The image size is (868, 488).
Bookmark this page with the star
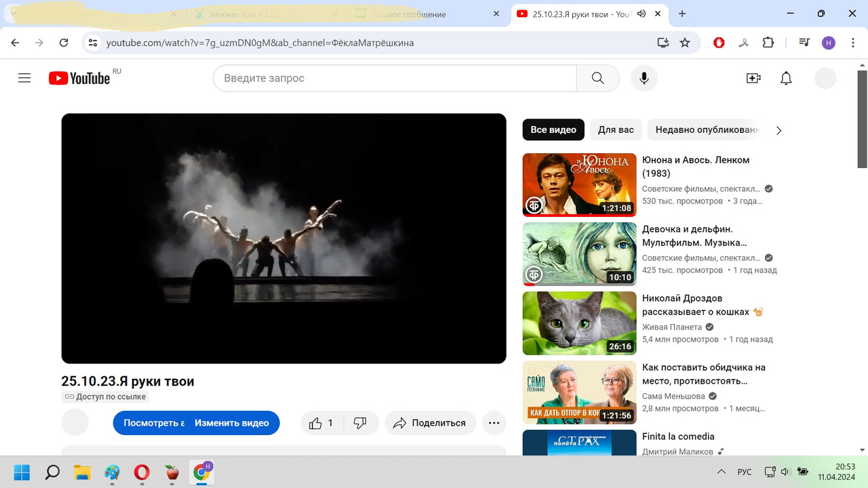tap(685, 43)
